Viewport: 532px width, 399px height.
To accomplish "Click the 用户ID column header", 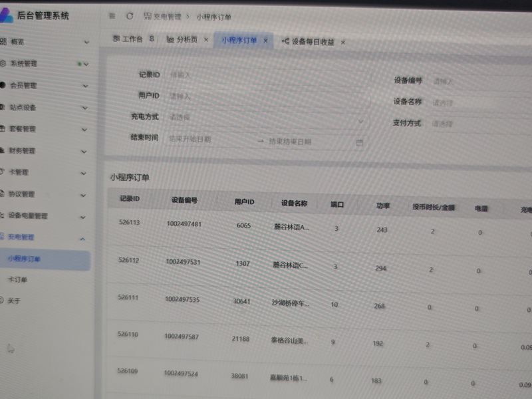I will (244, 202).
